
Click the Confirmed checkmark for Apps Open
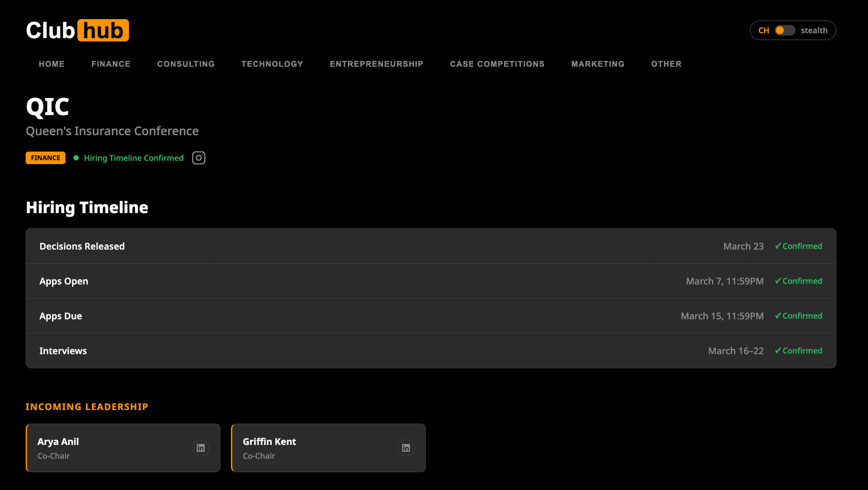[x=799, y=281]
